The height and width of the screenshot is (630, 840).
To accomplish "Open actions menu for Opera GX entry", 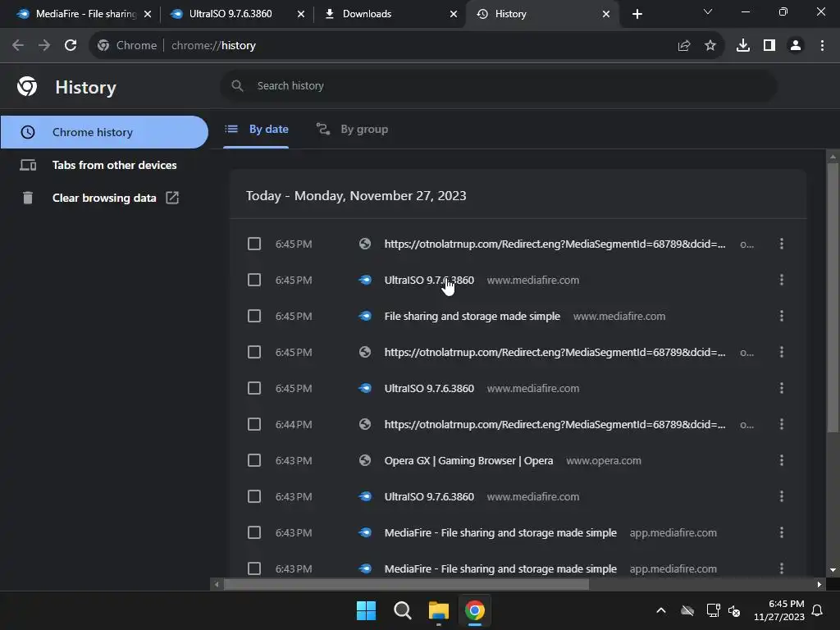I will point(782,461).
